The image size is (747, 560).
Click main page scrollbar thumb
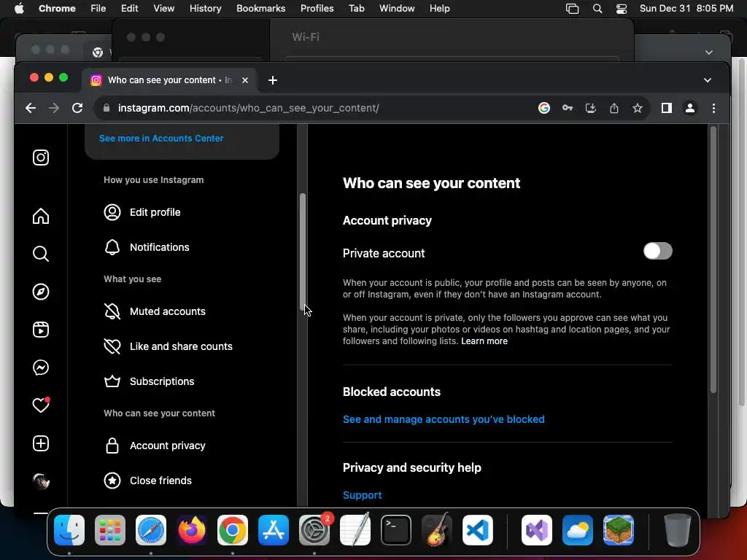coord(713,260)
